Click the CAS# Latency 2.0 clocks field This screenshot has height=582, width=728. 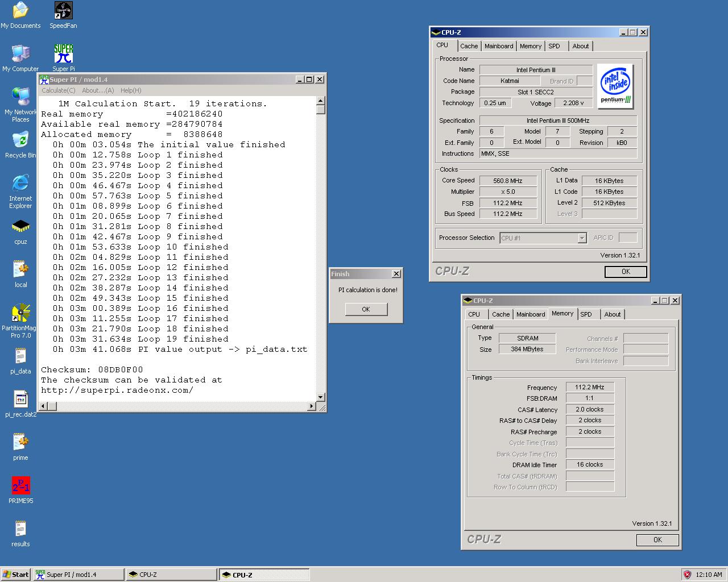click(590, 409)
